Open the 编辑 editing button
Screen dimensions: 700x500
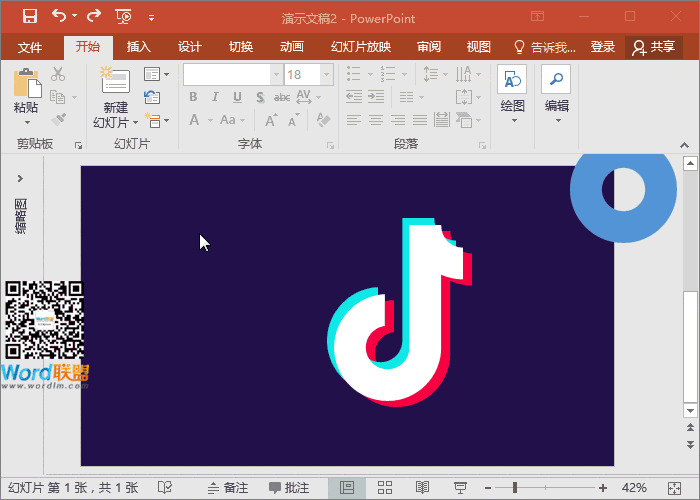click(556, 93)
